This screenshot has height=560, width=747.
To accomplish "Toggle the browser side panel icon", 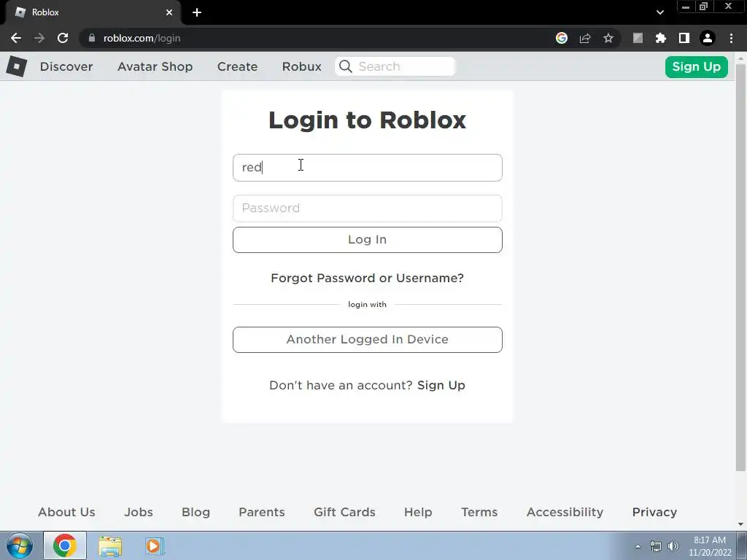I will pyautogui.click(x=684, y=38).
